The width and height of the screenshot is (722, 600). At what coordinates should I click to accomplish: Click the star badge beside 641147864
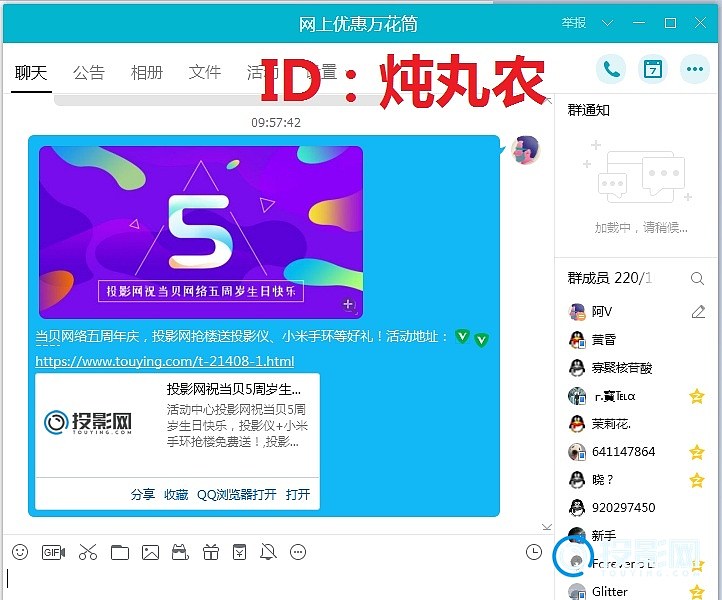coord(697,452)
